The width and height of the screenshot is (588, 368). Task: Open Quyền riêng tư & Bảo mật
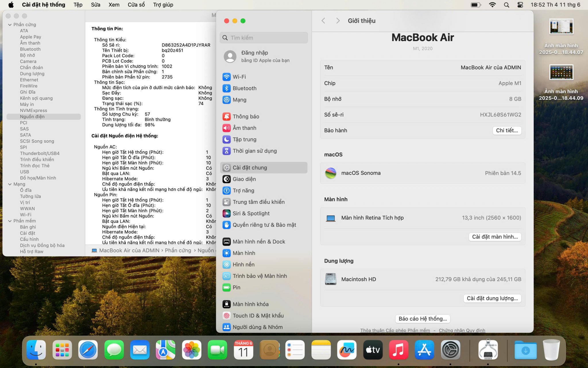click(264, 225)
